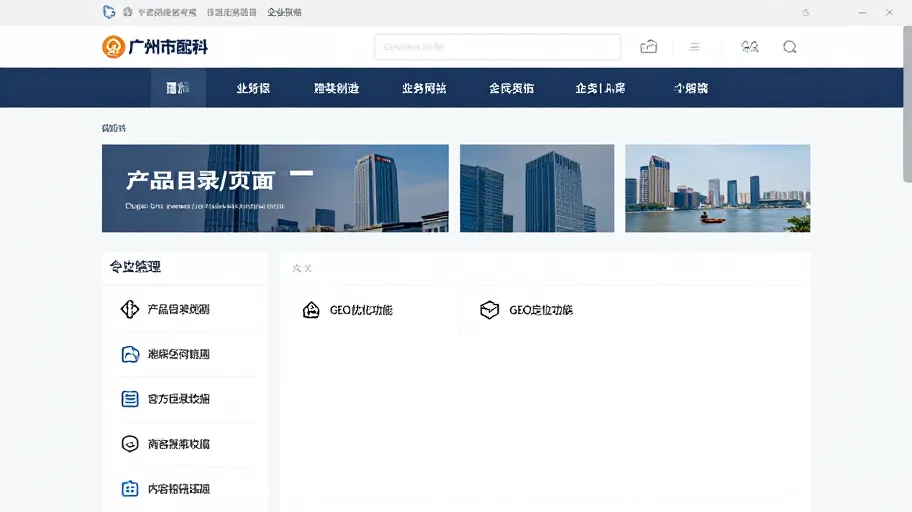Open the fifth navigation item starting with 全民
The width and height of the screenshot is (912, 512).
coord(511,88)
